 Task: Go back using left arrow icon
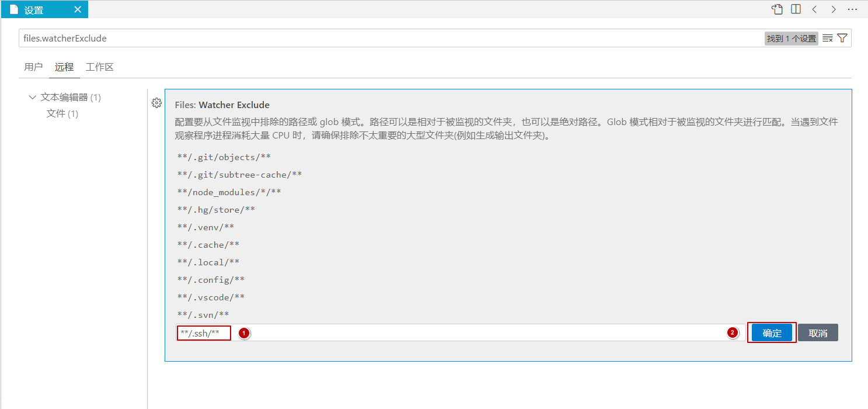click(814, 9)
